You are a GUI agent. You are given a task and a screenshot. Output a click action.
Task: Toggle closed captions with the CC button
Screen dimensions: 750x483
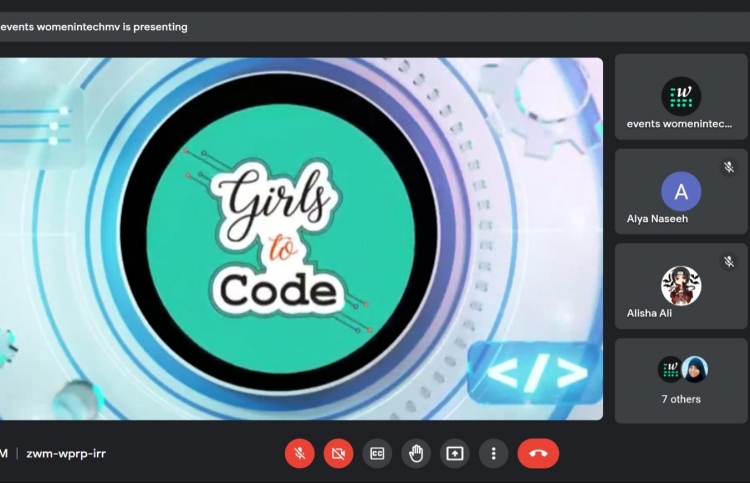[x=377, y=453]
